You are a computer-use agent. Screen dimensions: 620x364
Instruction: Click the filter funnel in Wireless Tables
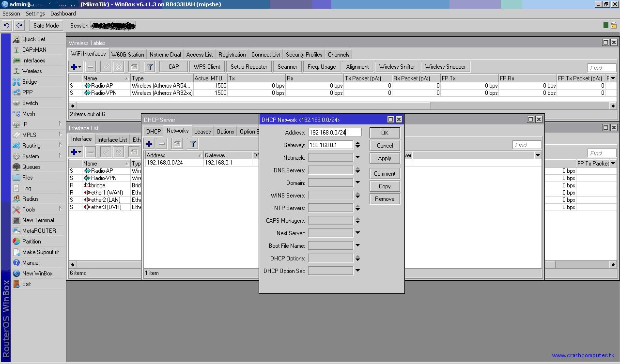coord(150,67)
